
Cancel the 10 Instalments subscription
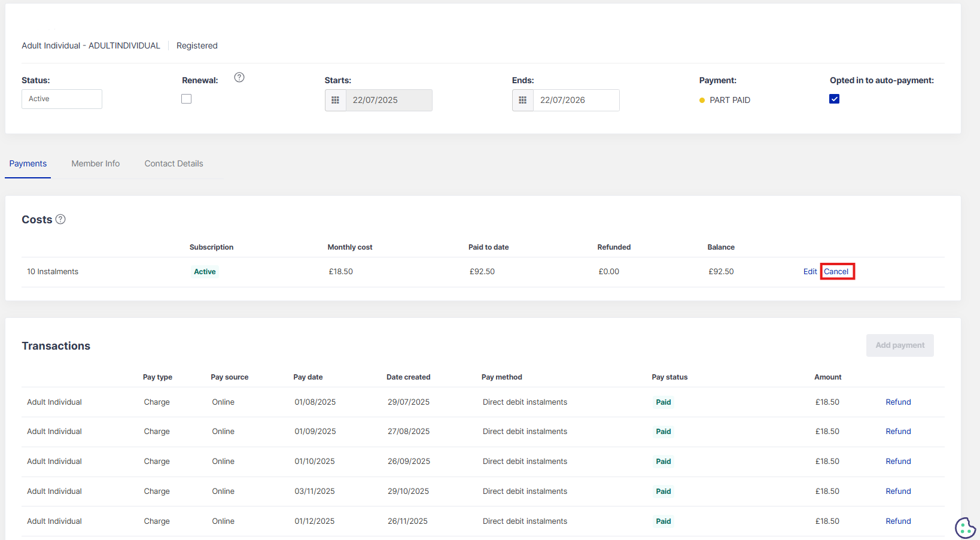pyautogui.click(x=836, y=271)
